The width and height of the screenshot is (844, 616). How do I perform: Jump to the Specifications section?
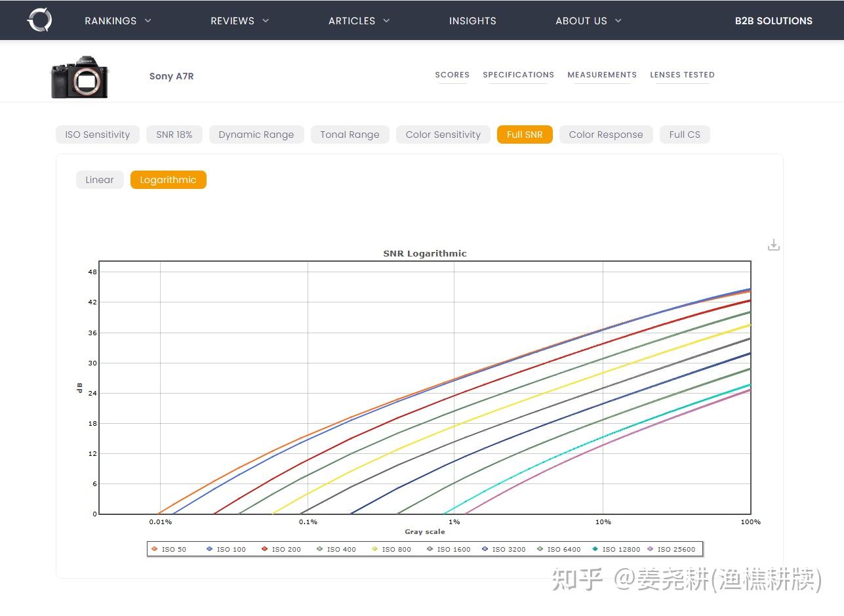coord(518,75)
